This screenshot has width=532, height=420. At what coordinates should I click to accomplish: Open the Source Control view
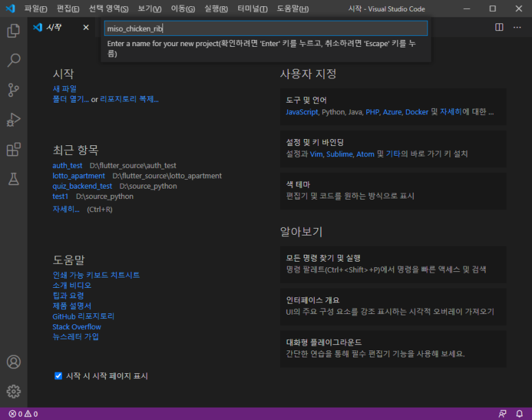(14, 90)
